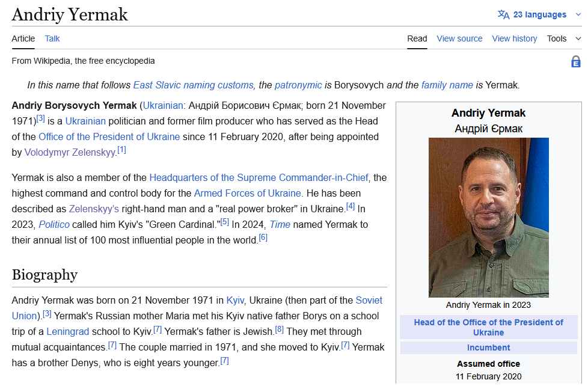This screenshot has width=588, height=392.
Task: Open the Leningrad link
Action: [68, 332]
